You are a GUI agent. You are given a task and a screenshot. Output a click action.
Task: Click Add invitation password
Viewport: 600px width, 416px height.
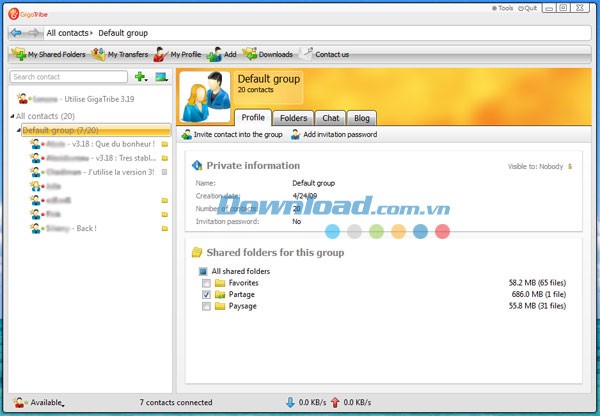(x=333, y=134)
